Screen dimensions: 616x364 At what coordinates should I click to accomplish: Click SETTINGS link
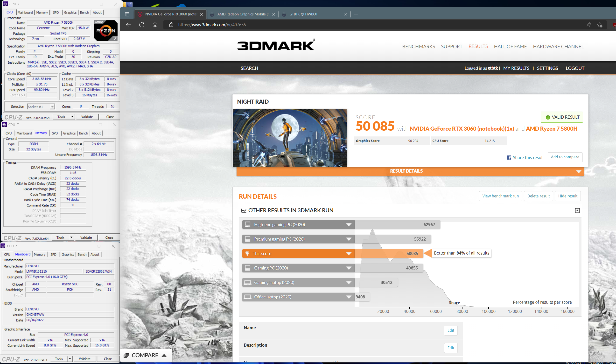547,68
